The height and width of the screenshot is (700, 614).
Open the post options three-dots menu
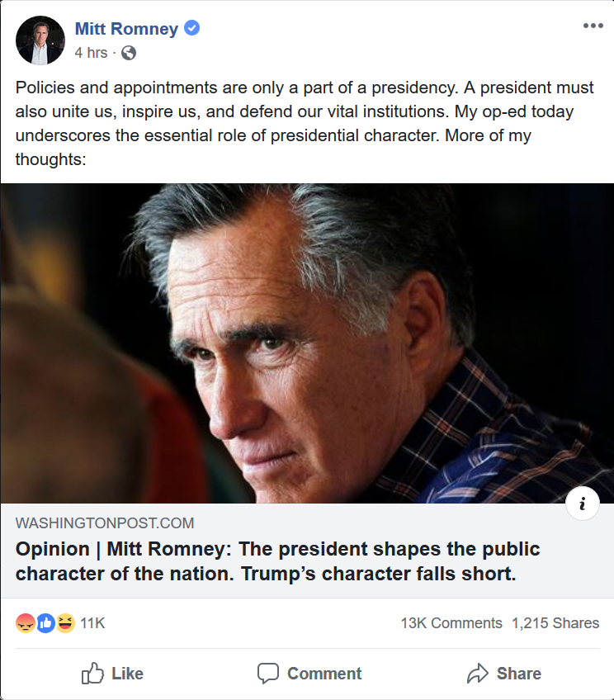click(x=593, y=26)
